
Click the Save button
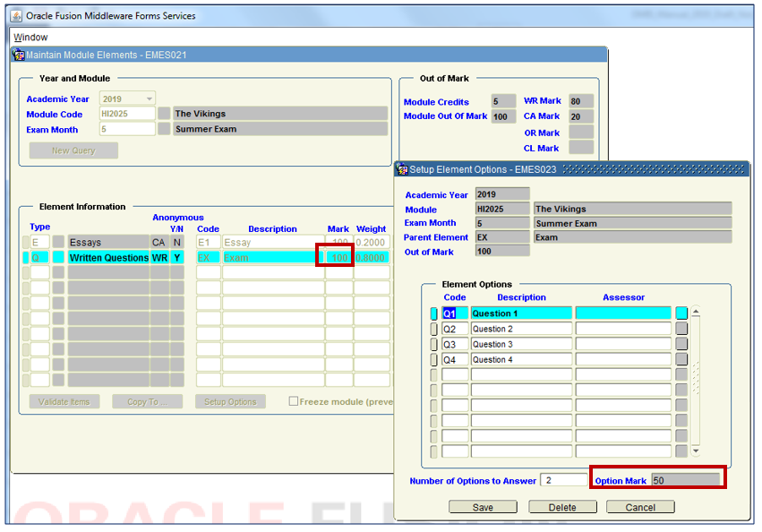click(x=483, y=508)
